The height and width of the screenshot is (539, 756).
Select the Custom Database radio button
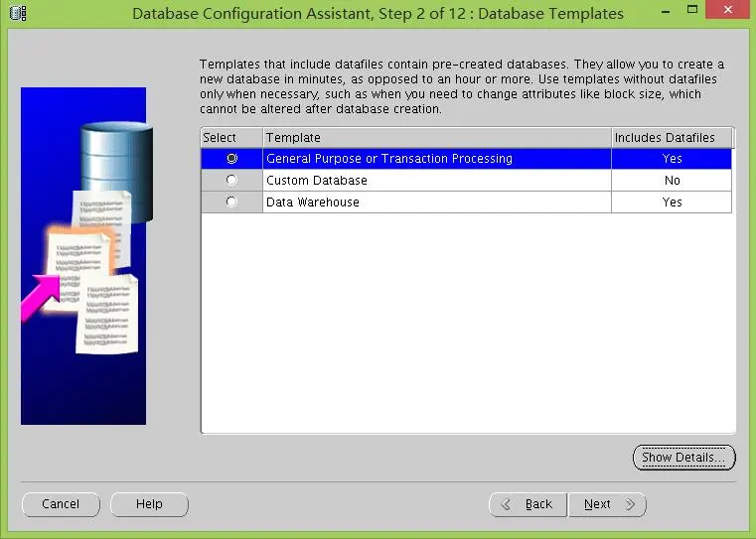pyautogui.click(x=231, y=180)
